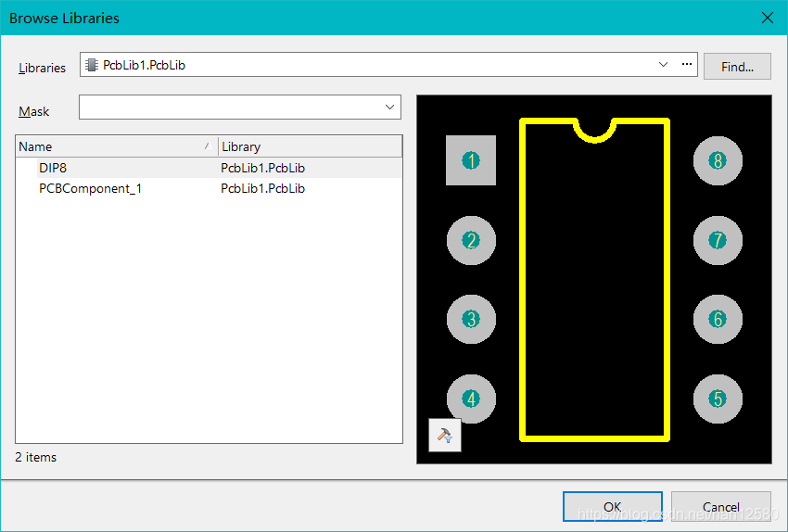Click the Mask label

coord(33,111)
